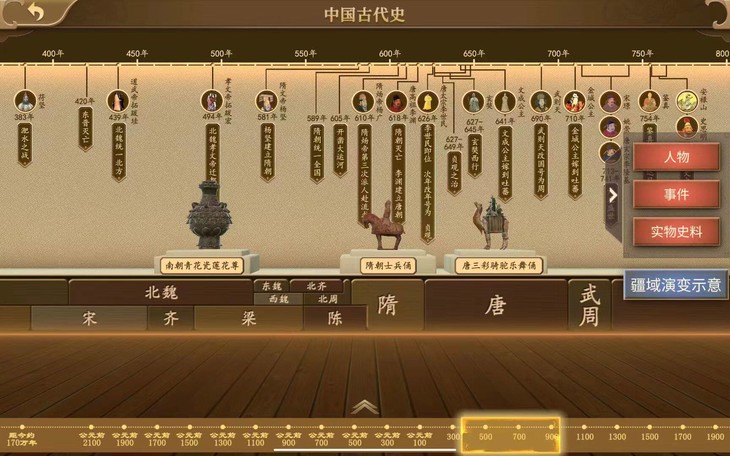Click the highlighted range on bottom timeline

click(511, 436)
